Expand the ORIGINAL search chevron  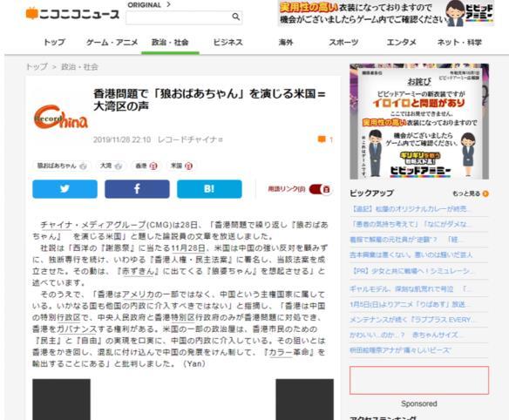(x=168, y=4)
